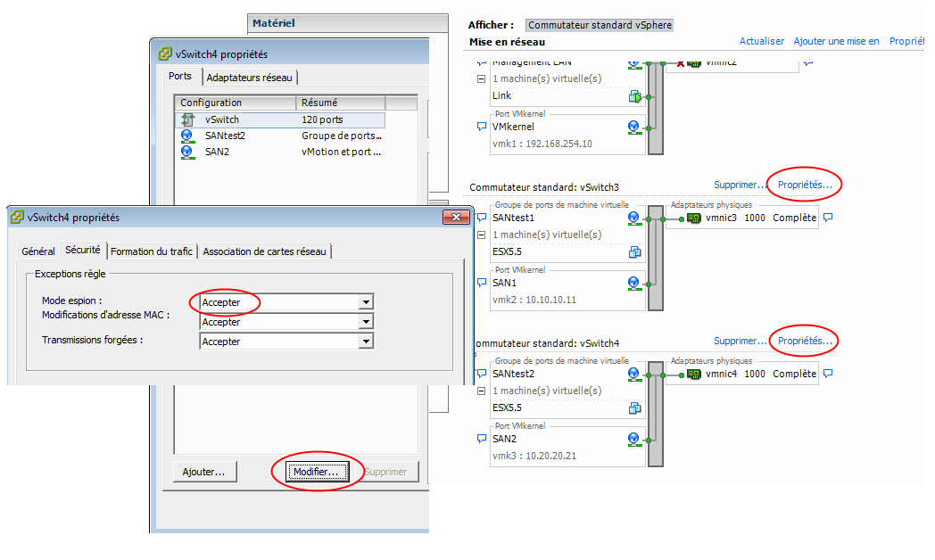This screenshot has height=560, width=935.
Task: Click the Actualiser link
Action: (x=762, y=41)
